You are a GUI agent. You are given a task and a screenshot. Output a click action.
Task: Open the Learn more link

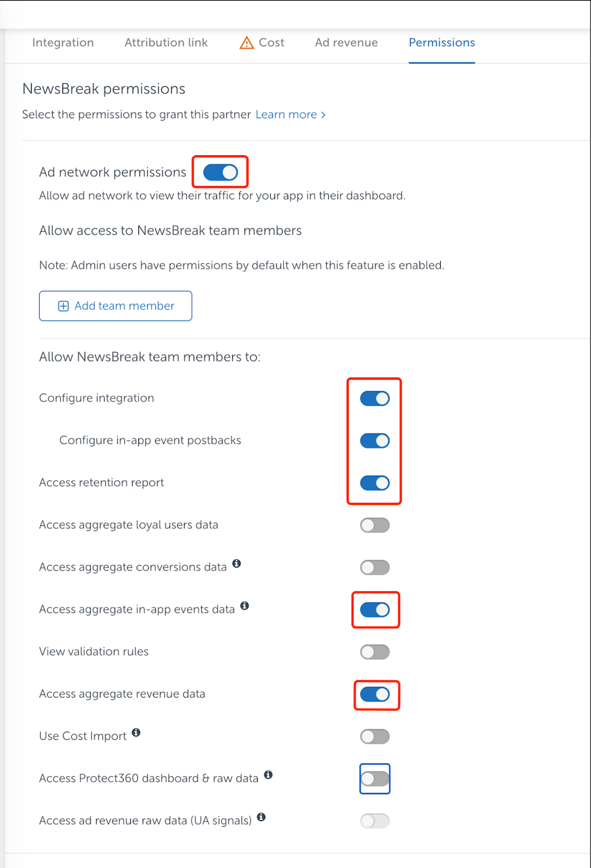click(x=290, y=115)
